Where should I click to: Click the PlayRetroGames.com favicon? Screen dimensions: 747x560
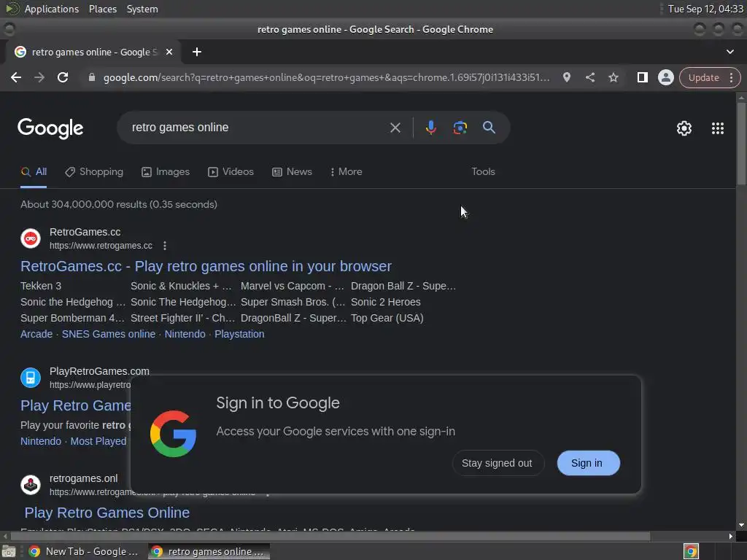[31, 378]
